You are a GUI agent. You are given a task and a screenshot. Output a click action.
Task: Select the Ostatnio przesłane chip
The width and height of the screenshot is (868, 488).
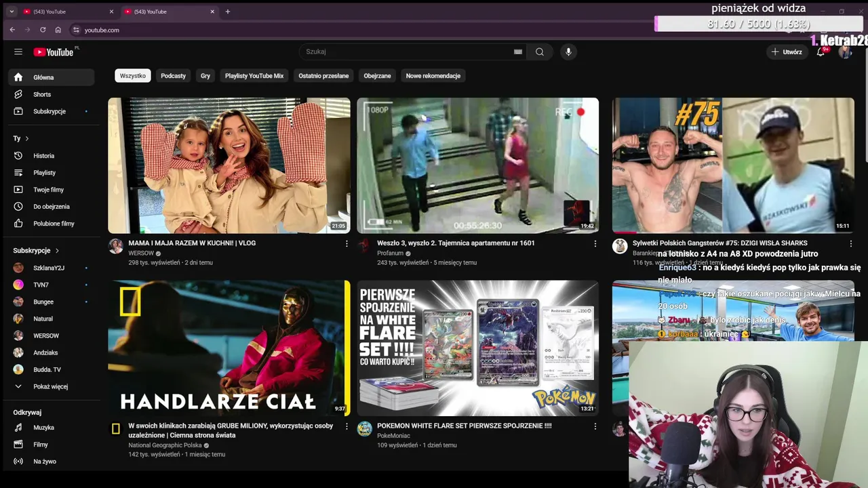323,76
